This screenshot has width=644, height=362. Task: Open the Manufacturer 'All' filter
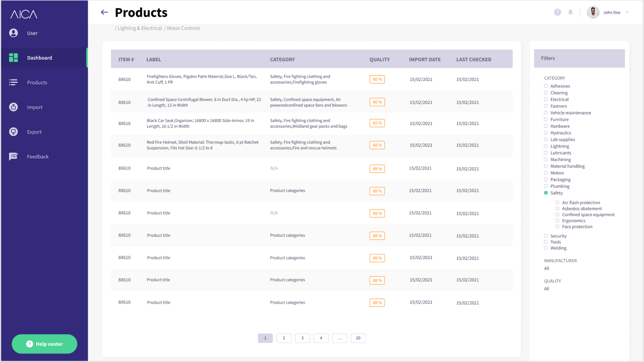pyautogui.click(x=546, y=268)
